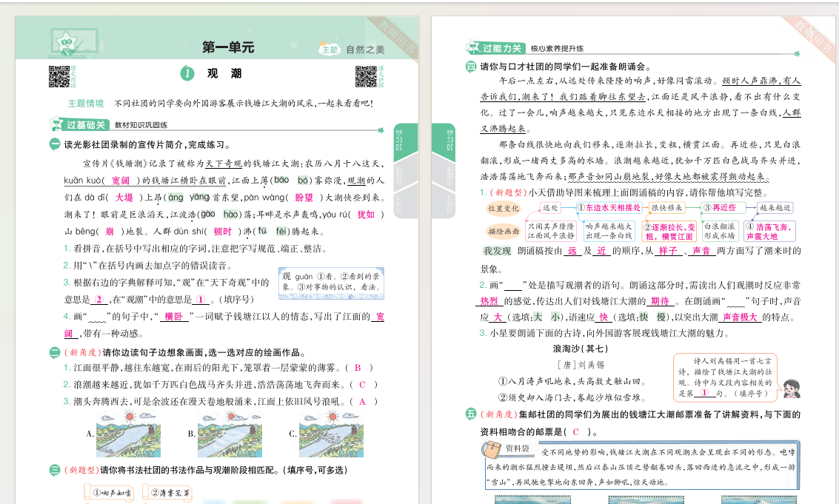
Task: Click the flowchart box 远处
Action: (549, 207)
